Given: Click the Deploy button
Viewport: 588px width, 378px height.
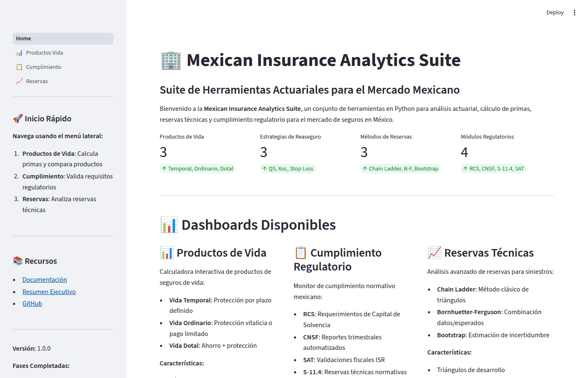Looking at the screenshot, I should 555,12.
